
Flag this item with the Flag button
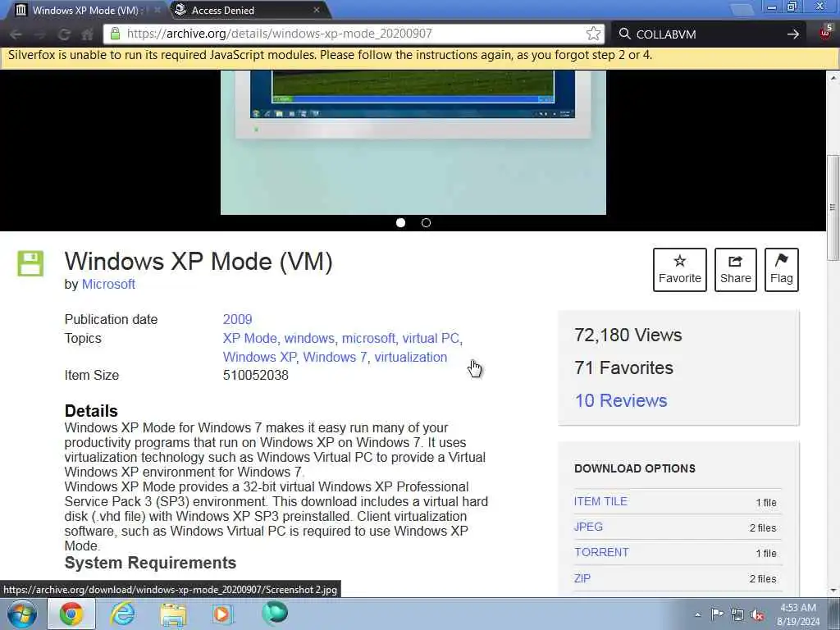click(x=782, y=269)
